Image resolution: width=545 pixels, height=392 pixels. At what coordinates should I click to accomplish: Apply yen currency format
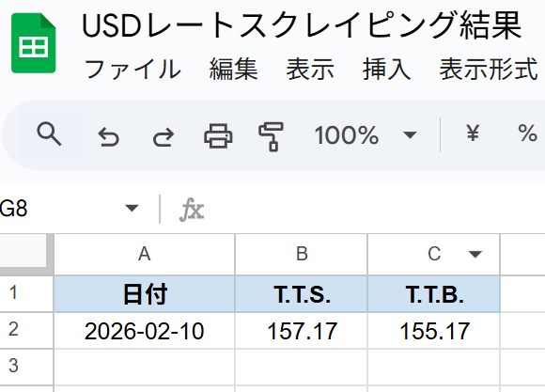coord(473,133)
